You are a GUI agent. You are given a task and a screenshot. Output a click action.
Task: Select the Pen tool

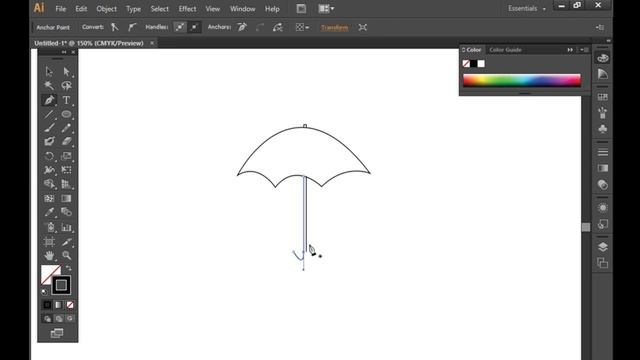49,100
